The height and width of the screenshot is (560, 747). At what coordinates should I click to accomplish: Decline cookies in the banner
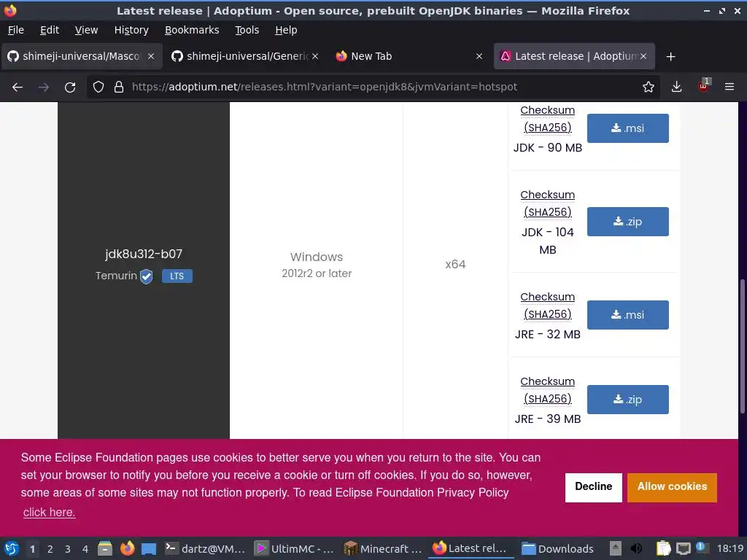pos(593,487)
